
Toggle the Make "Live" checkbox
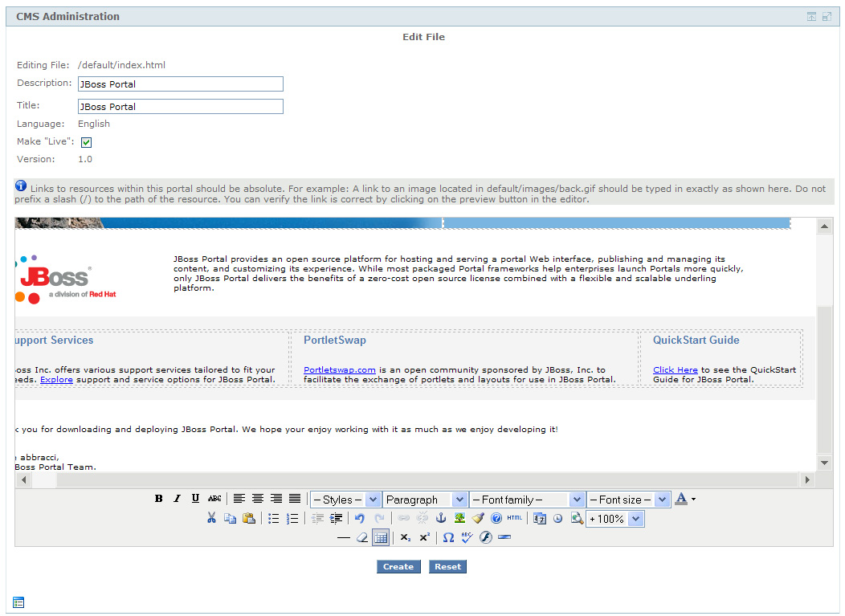[x=86, y=142]
